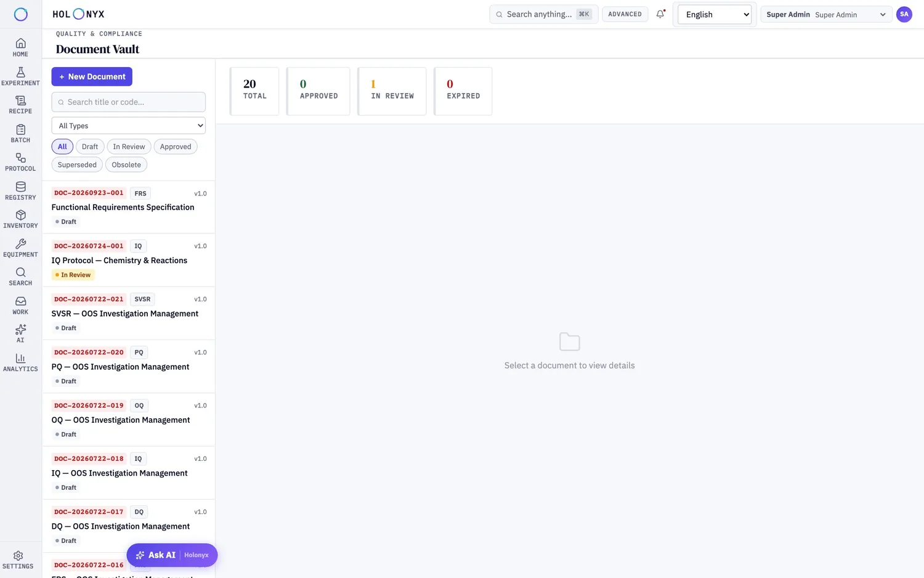Open the All Types filter dropdown
Viewport: 924px width, 578px height.
[128, 126]
